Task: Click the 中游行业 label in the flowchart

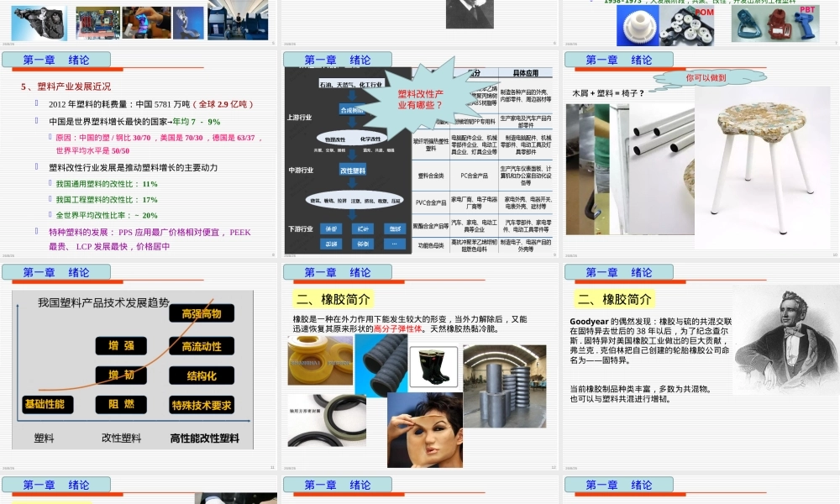Action: (x=301, y=170)
